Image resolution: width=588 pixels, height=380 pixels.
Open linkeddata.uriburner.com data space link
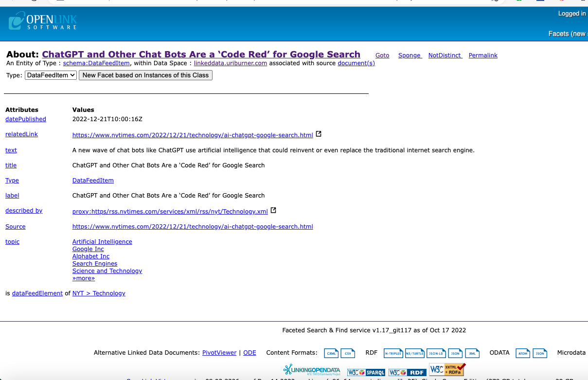click(x=231, y=63)
